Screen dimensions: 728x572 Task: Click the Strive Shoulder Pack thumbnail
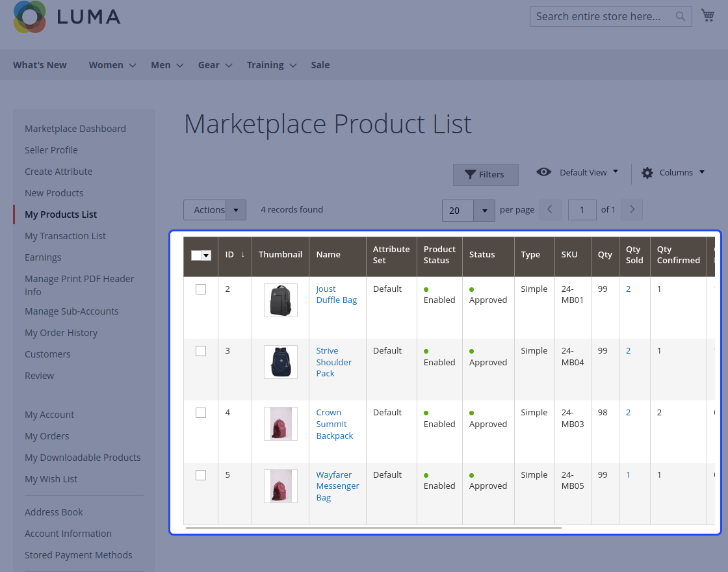pyautogui.click(x=280, y=362)
